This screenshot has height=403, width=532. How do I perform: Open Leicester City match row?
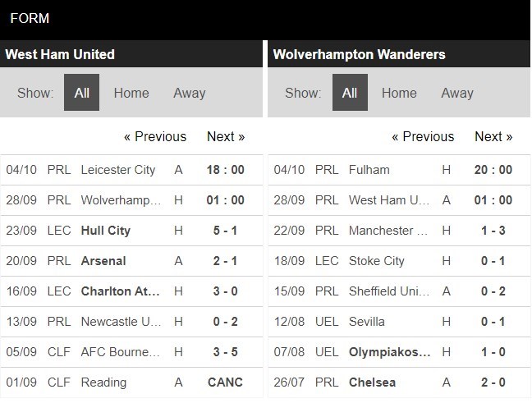click(x=118, y=170)
